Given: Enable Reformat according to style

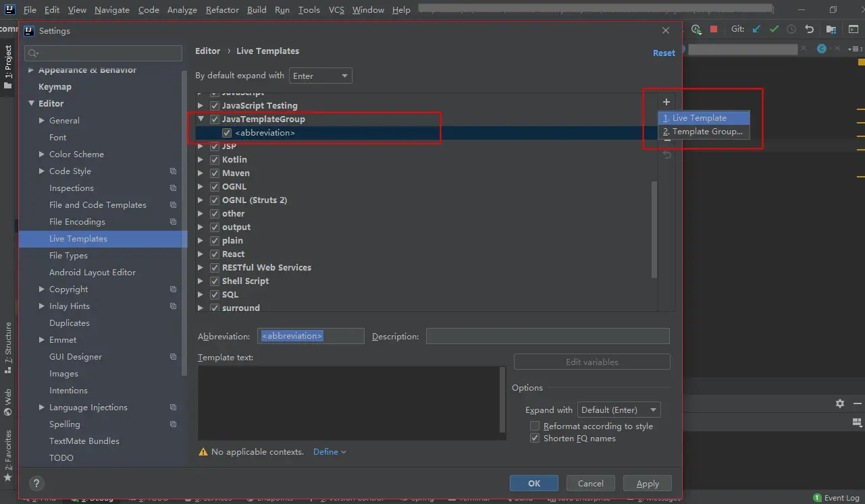Looking at the screenshot, I should (535, 426).
